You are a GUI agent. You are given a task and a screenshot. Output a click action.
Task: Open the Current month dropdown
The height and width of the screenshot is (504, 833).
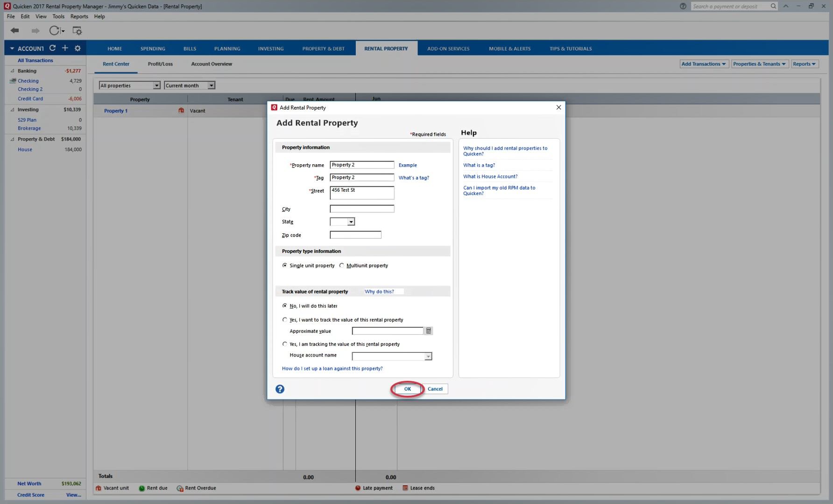click(211, 85)
